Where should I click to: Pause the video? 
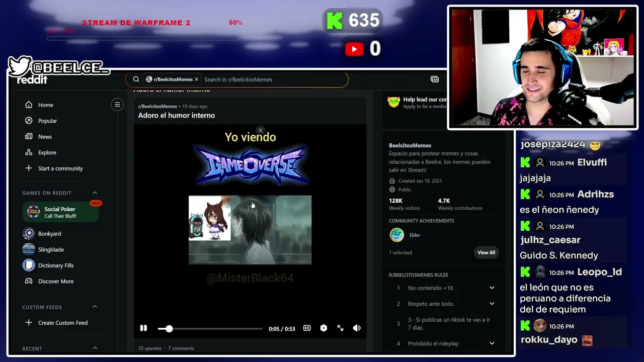(x=143, y=328)
